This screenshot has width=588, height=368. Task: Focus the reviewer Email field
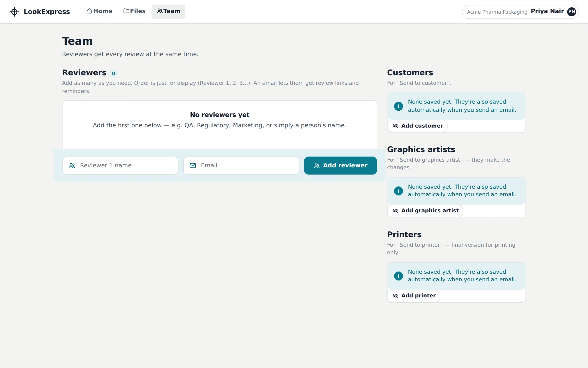(241, 165)
